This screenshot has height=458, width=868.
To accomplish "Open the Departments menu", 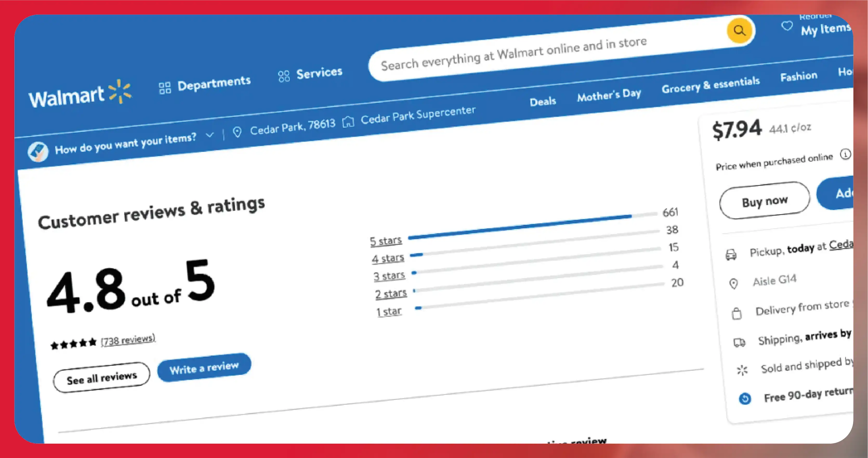I will tap(205, 84).
